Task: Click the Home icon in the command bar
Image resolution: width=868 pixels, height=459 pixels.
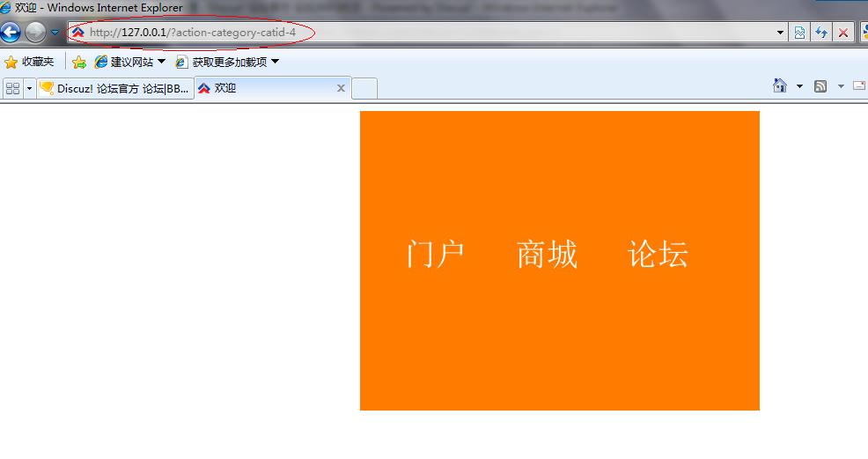Action: click(780, 85)
